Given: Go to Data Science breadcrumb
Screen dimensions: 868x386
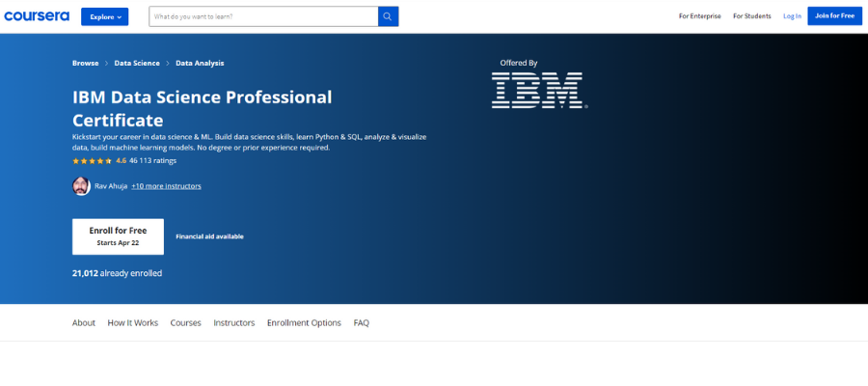Looking at the screenshot, I should (137, 63).
